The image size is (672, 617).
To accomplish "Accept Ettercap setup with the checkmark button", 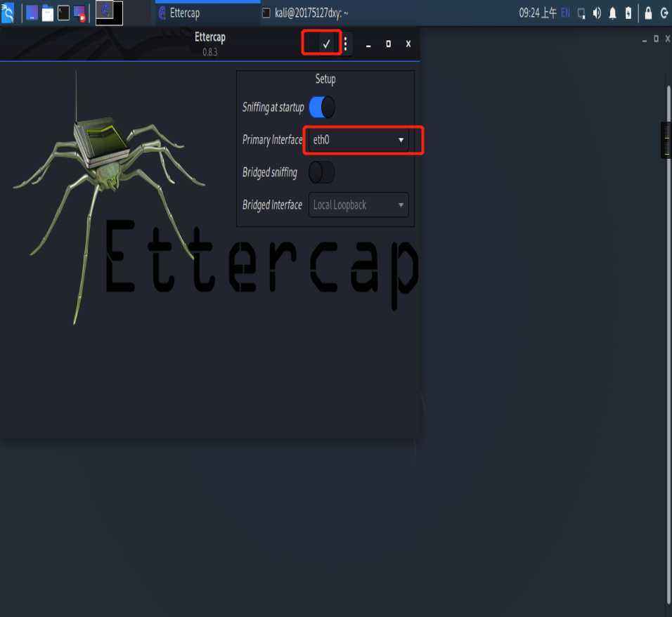I will point(326,44).
